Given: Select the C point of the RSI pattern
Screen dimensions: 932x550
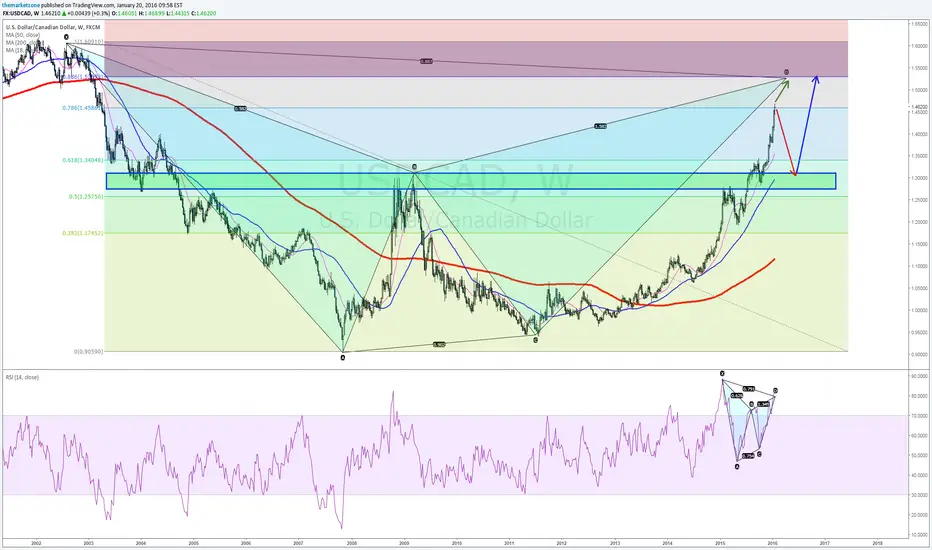Looking at the screenshot, I should pos(760,454).
